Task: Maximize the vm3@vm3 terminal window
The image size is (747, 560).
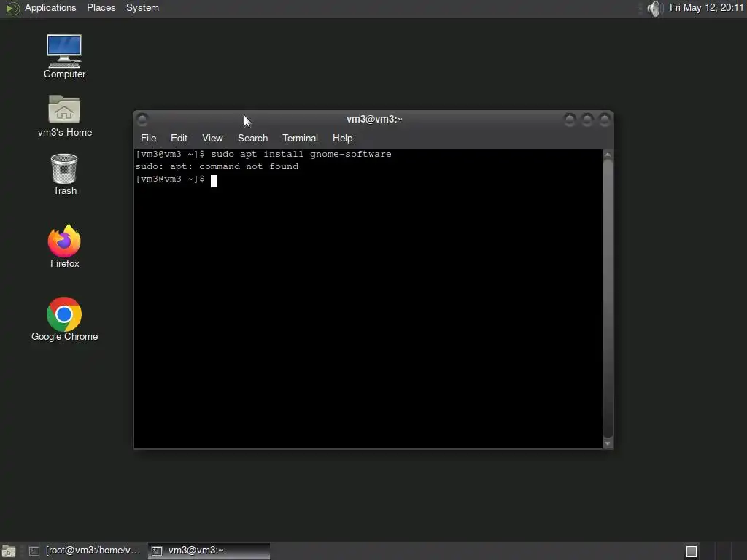Action: [587, 120]
